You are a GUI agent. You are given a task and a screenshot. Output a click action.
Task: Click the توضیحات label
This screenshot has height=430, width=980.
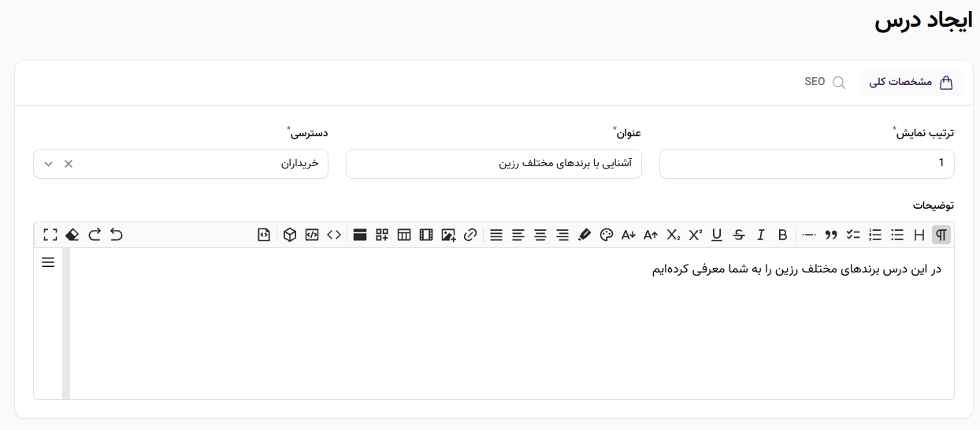point(934,205)
